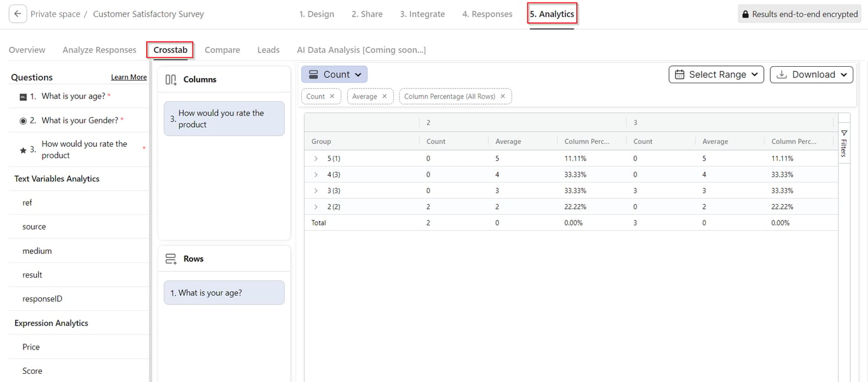Open the Select Range dropdown
This screenshot has width=868, height=382.
pos(716,74)
